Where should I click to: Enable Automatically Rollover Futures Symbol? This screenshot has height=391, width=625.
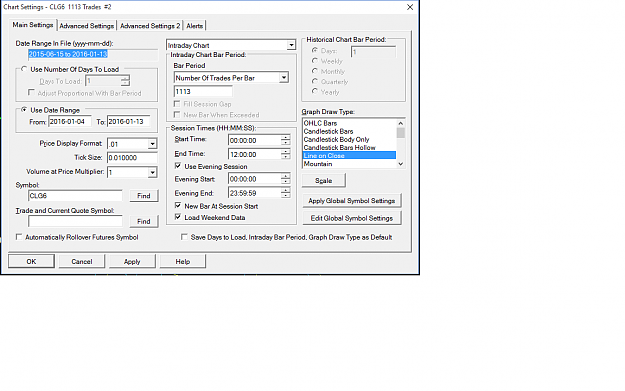point(19,237)
